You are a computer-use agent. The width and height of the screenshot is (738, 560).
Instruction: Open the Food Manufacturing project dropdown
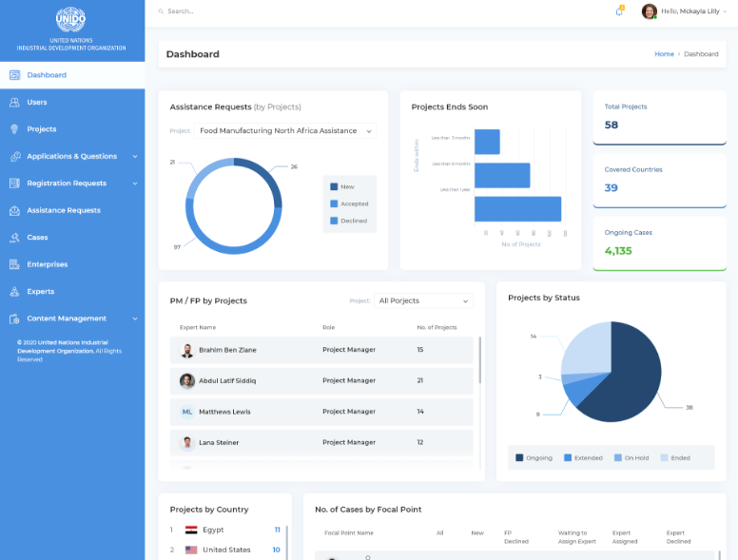click(285, 131)
